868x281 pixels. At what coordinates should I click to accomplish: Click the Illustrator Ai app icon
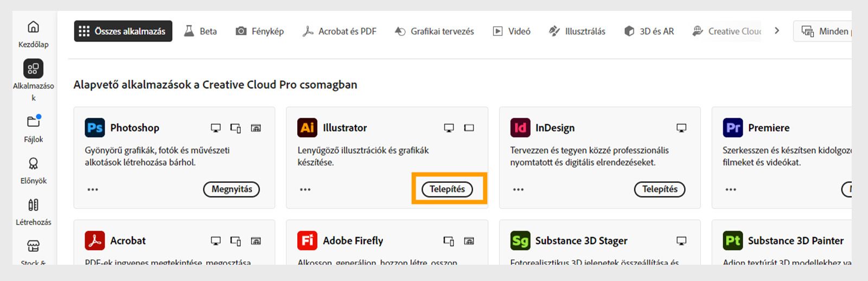click(x=307, y=128)
